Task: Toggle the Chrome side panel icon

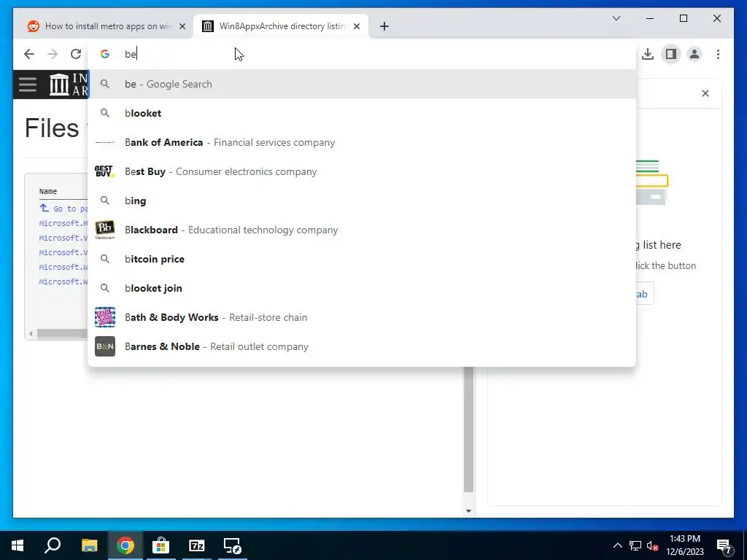Action: (x=671, y=54)
